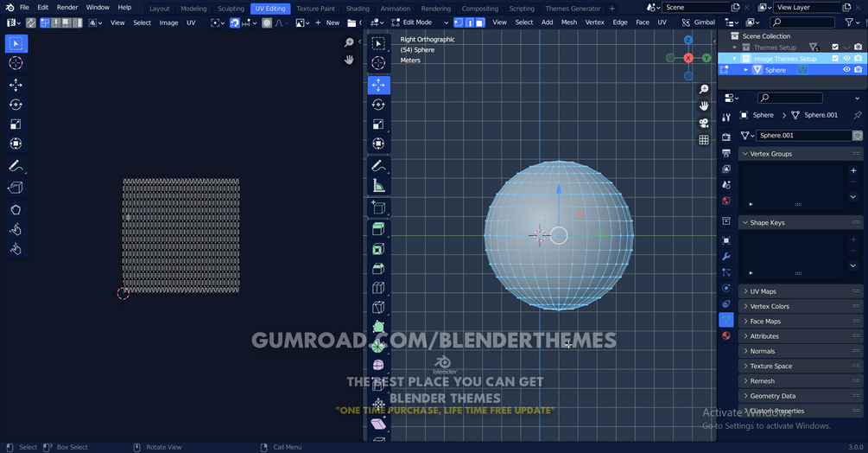Select the UV editor Cursor tool
Screen dimensions: 868x453
[x=16, y=63]
